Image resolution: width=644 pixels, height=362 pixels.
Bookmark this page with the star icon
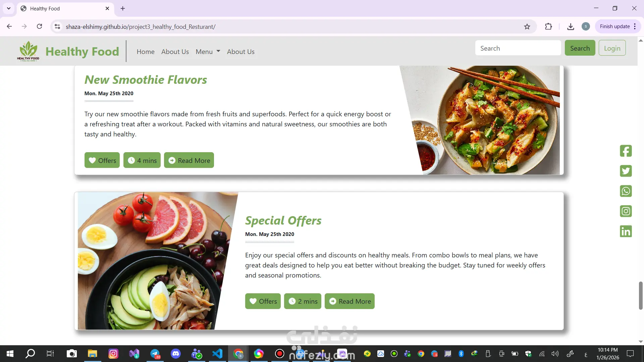(x=527, y=26)
